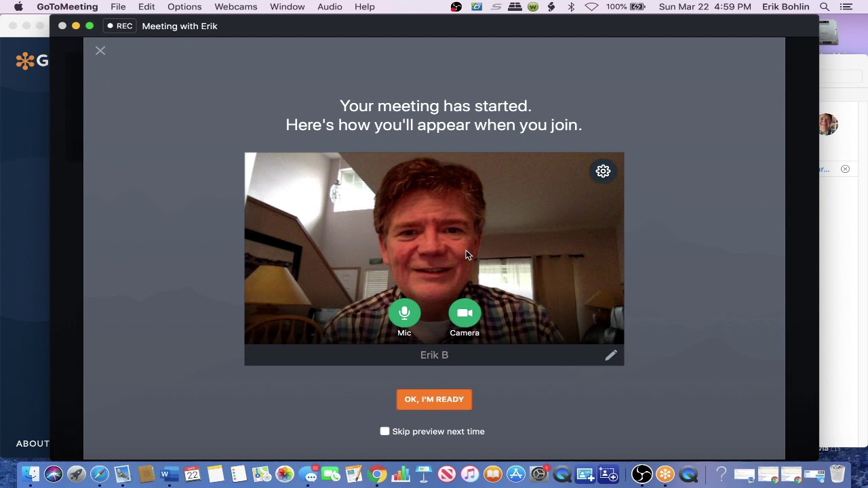Image resolution: width=868 pixels, height=488 pixels.
Task: Open the Help menu
Action: point(364,7)
